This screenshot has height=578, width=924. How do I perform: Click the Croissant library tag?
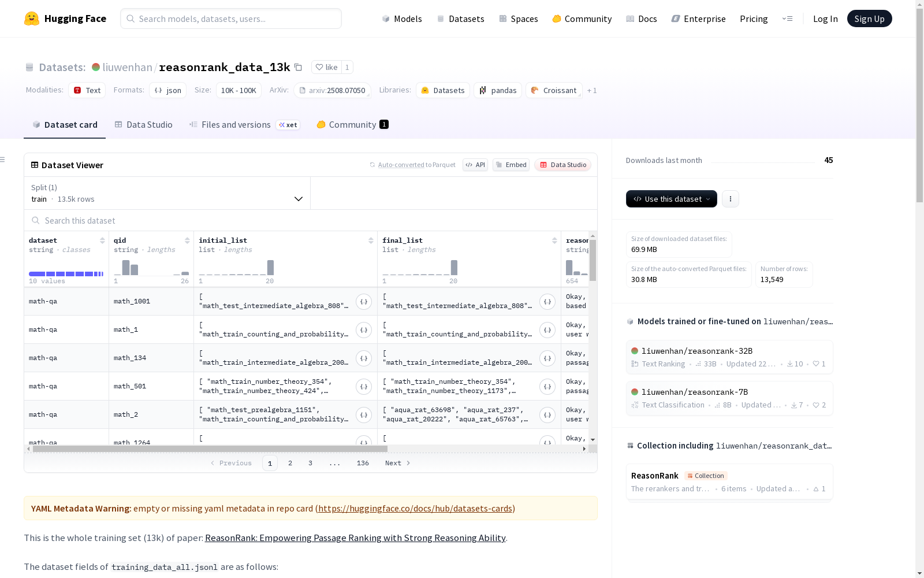[554, 90]
